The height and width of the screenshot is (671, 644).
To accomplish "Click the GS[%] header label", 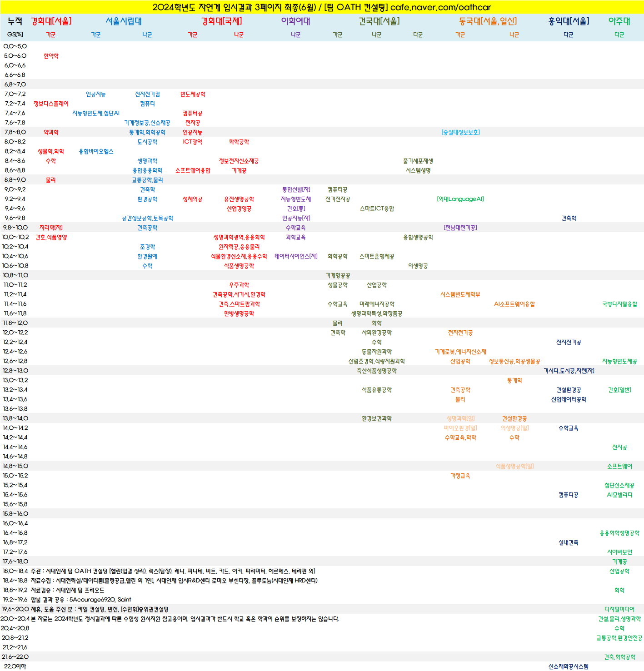I will [x=15, y=35].
